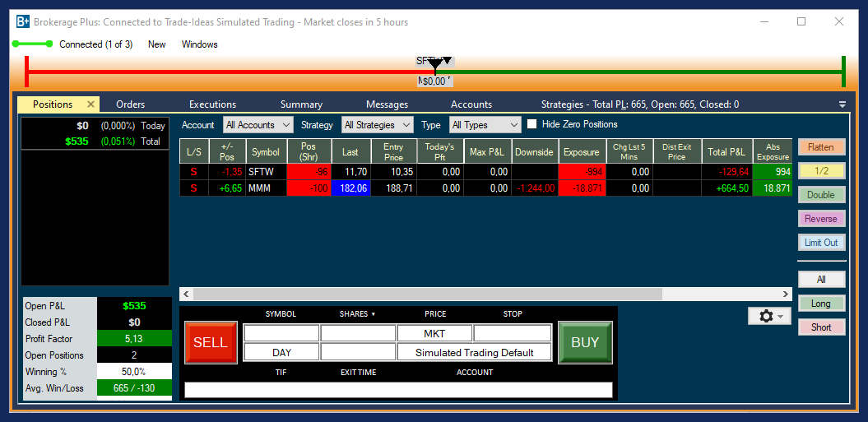Click the EXIT TIME input field

click(x=358, y=353)
